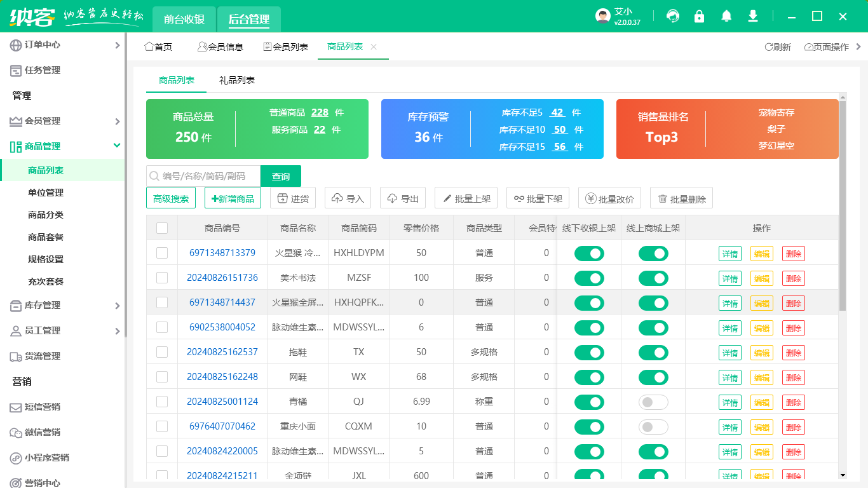Click the 刷新 refresh icon
The width and height of the screenshot is (868, 488).
click(768, 47)
